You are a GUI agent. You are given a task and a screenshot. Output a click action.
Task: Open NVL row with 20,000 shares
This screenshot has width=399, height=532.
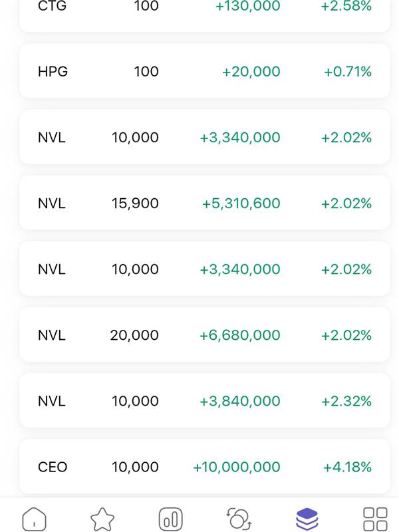(x=204, y=334)
